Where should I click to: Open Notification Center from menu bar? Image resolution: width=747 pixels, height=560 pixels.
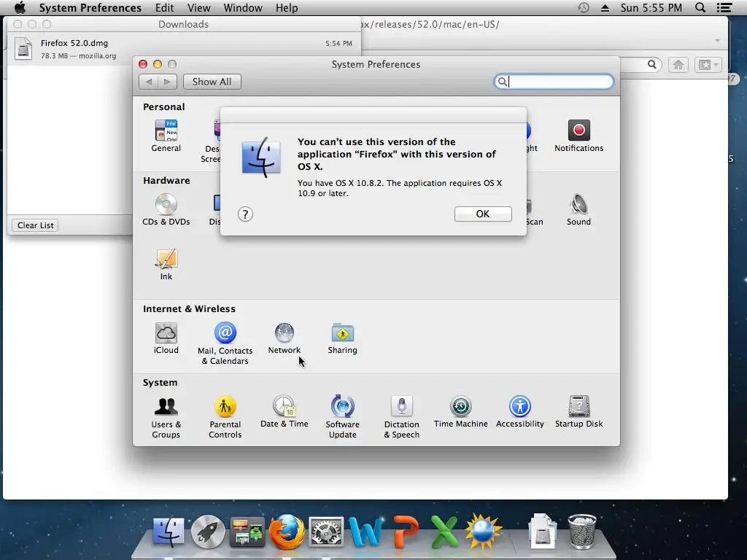pyautogui.click(x=724, y=7)
